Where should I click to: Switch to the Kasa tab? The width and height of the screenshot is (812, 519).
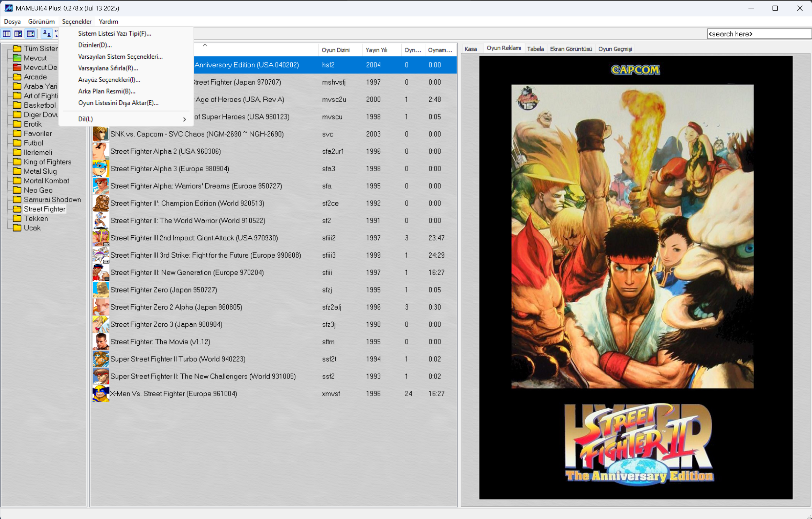[471, 49]
